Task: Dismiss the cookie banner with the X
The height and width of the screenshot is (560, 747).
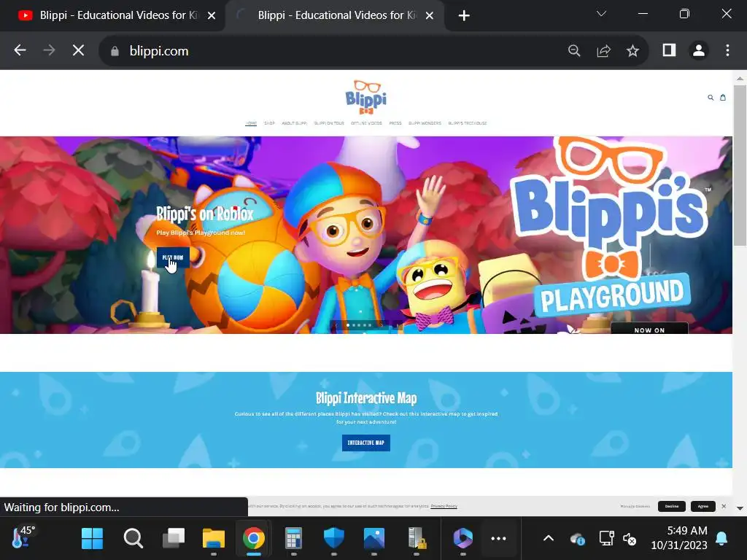Action: point(724,506)
